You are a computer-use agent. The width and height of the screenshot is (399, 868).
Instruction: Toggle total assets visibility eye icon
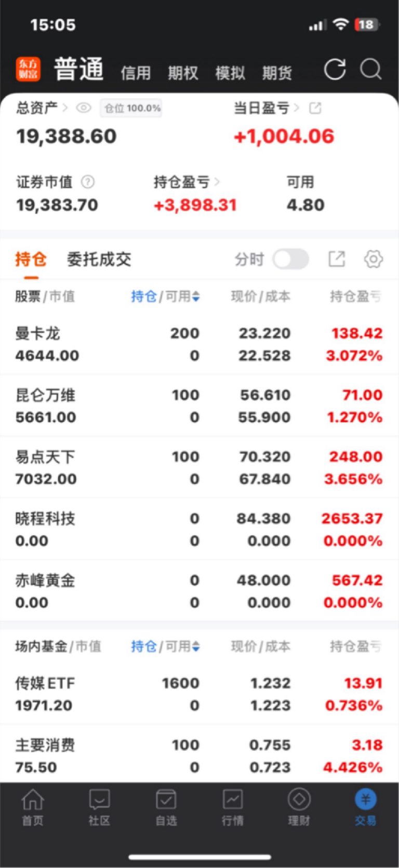click(x=84, y=108)
